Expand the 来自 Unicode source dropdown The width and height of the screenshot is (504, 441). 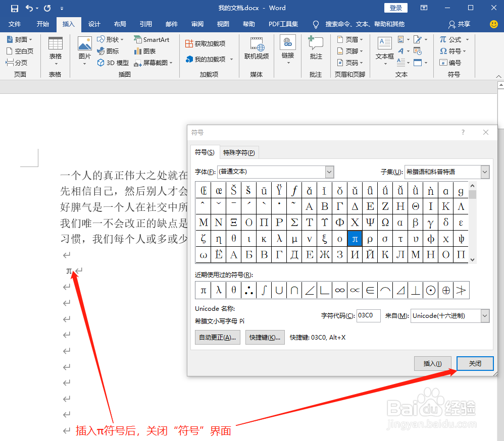pyautogui.click(x=485, y=316)
